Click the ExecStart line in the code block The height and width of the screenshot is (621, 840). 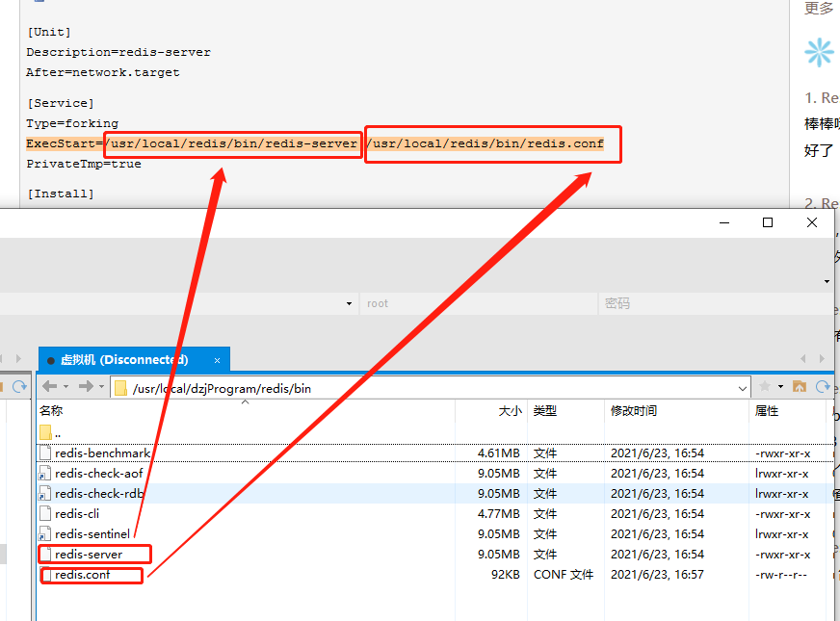point(315,143)
